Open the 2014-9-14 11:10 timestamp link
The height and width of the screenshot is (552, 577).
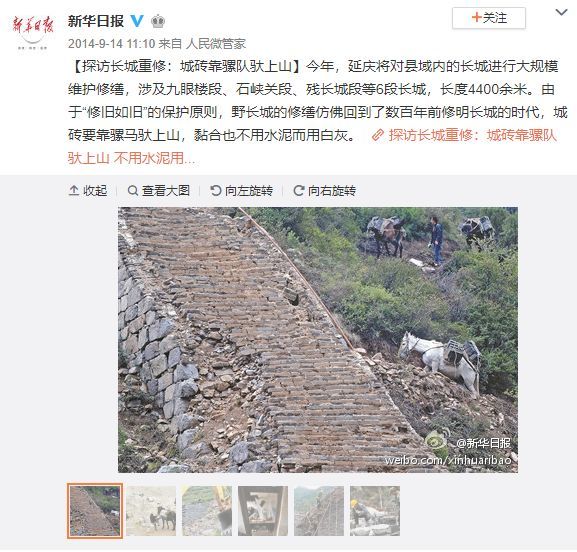tap(111, 44)
